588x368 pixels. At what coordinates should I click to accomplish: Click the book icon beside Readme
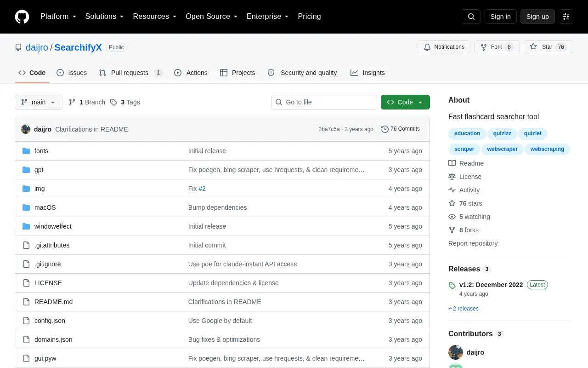(x=452, y=163)
